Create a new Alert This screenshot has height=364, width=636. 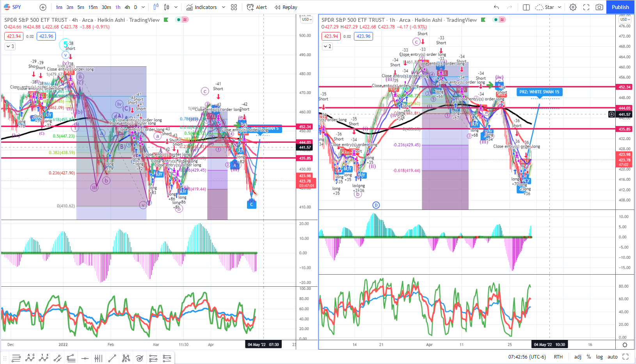coord(257,7)
